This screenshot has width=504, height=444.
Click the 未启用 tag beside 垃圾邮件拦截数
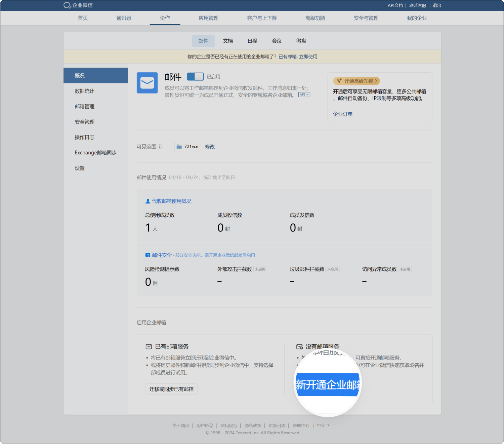pyautogui.click(x=333, y=269)
